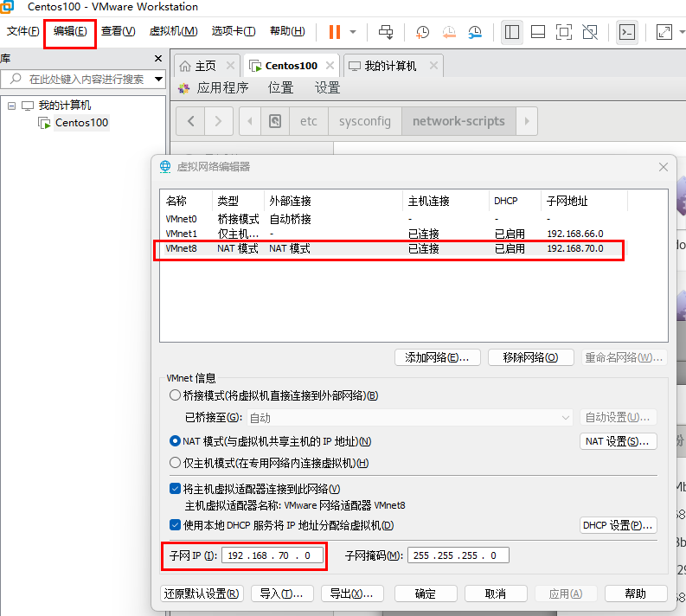Click the network-scripts path segment

(x=458, y=121)
